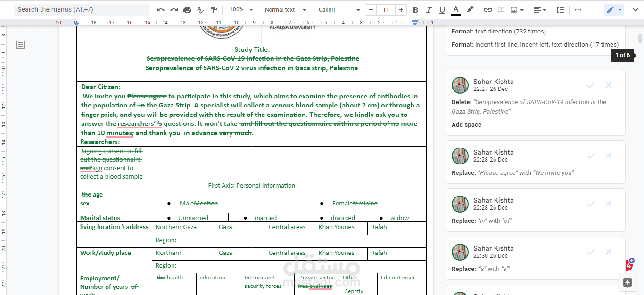Insert a link with the chain icon
644x295 pixels.
pyautogui.click(x=488, y=10)
